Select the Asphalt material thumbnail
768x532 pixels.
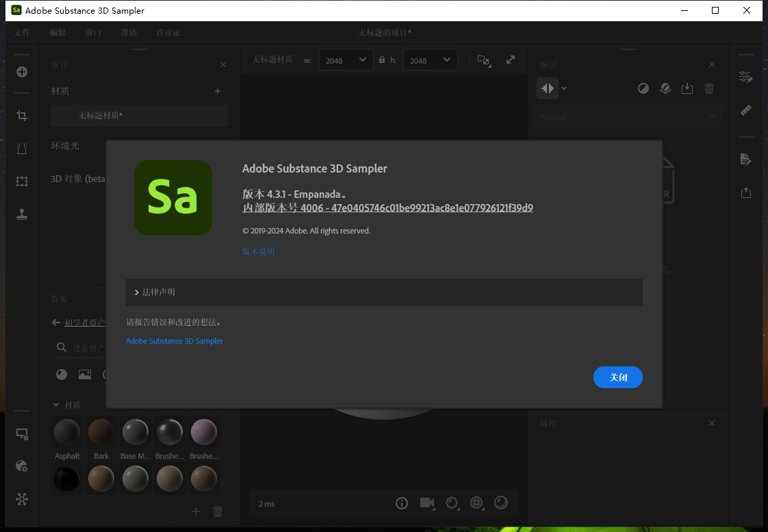[x=67, y=433]
